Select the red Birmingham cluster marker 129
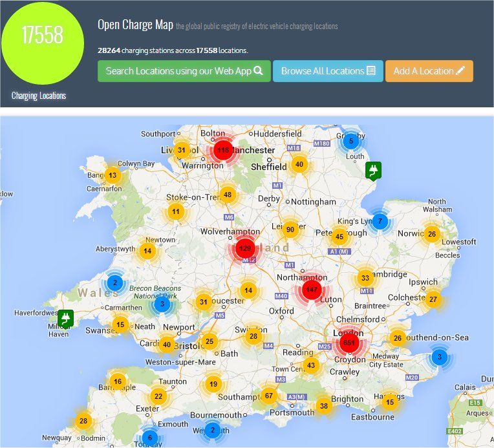 245,248
